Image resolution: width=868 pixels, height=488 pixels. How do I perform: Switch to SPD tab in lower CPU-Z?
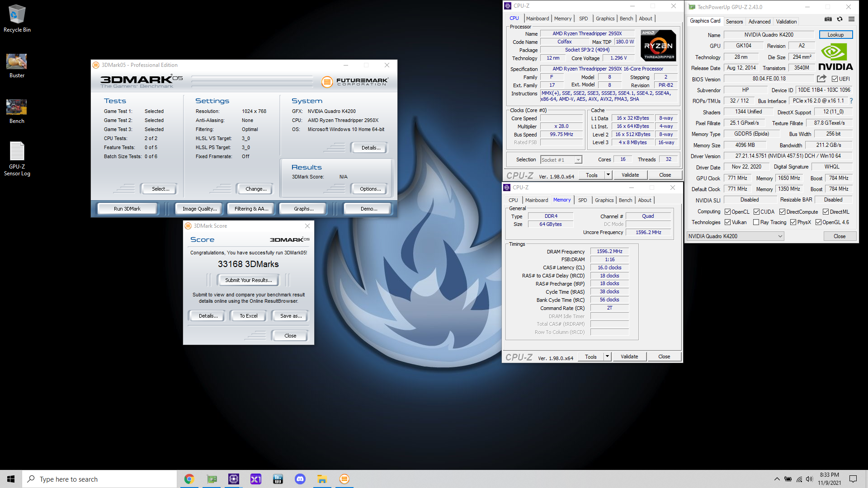click(x=582, y=200)
